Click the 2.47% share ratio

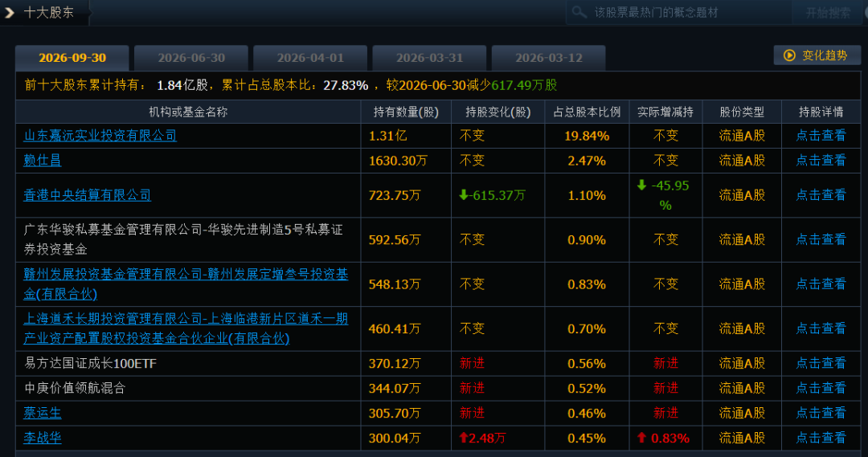587,161
